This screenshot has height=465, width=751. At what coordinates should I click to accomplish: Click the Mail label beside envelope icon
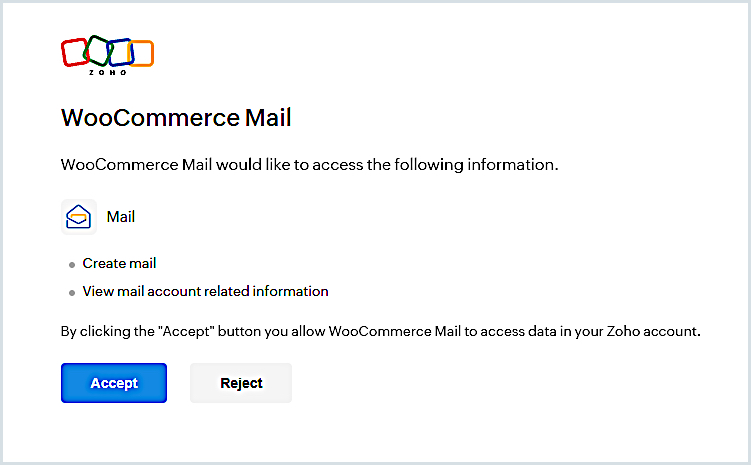click(121, 216)
